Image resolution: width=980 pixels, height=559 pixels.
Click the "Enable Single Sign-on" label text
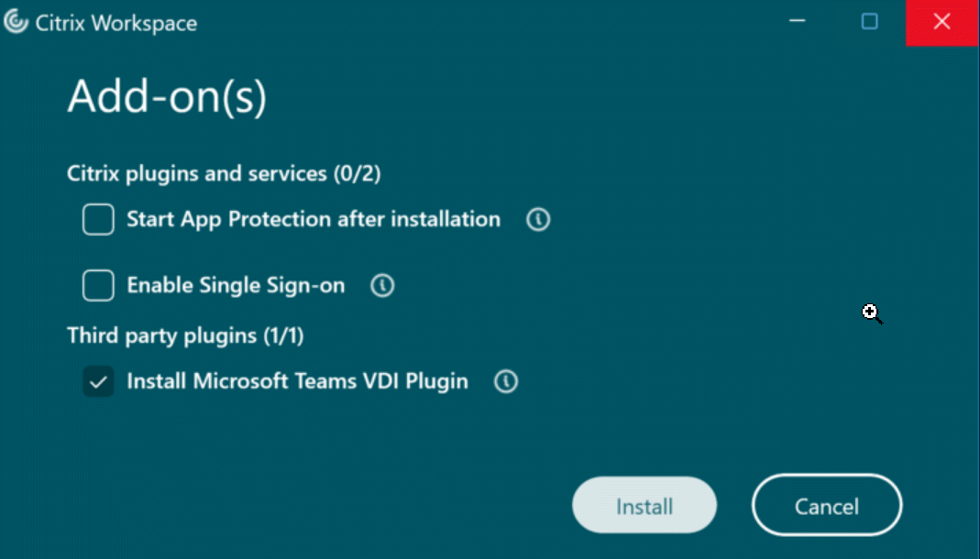(236, 286)
